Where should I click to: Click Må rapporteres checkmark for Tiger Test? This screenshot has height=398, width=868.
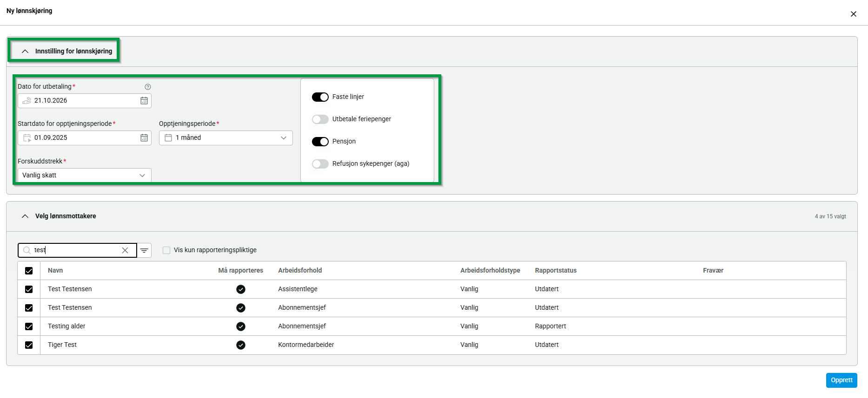pos(241,345)
